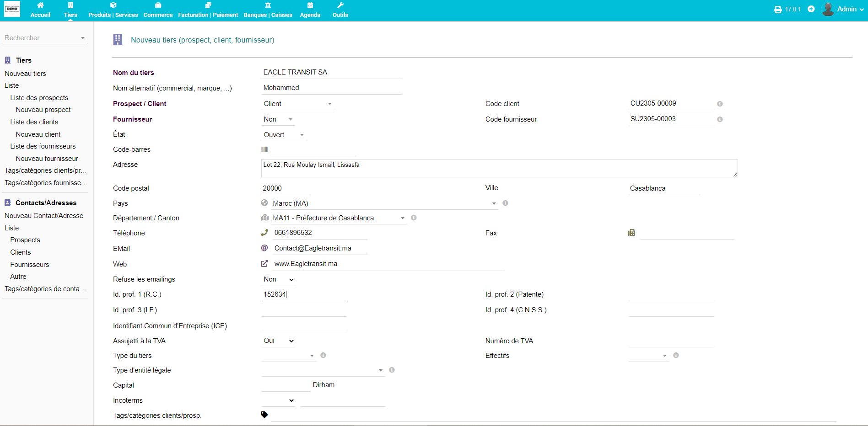Click Nouveau Contact/Adresse sidebar link

click(x=44, y=216)
